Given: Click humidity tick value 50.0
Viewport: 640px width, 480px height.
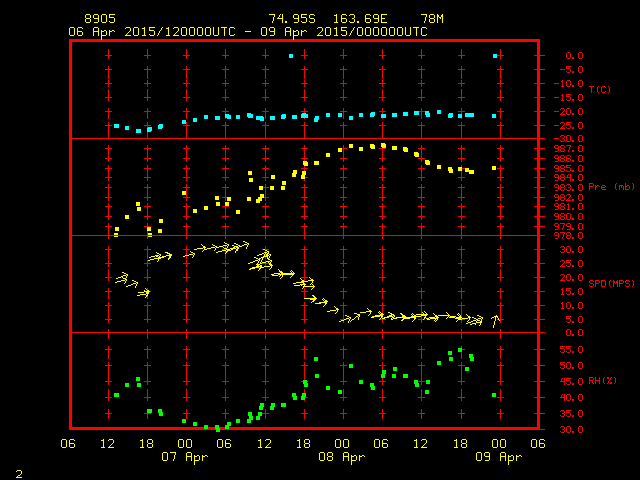Looking at the screenshot, I should click(571, 366).
